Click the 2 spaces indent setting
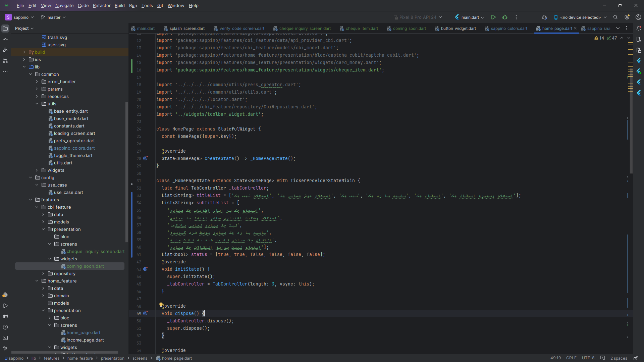Image resolution: width=644 pixels, height=362 pixels. coord(619,358)
